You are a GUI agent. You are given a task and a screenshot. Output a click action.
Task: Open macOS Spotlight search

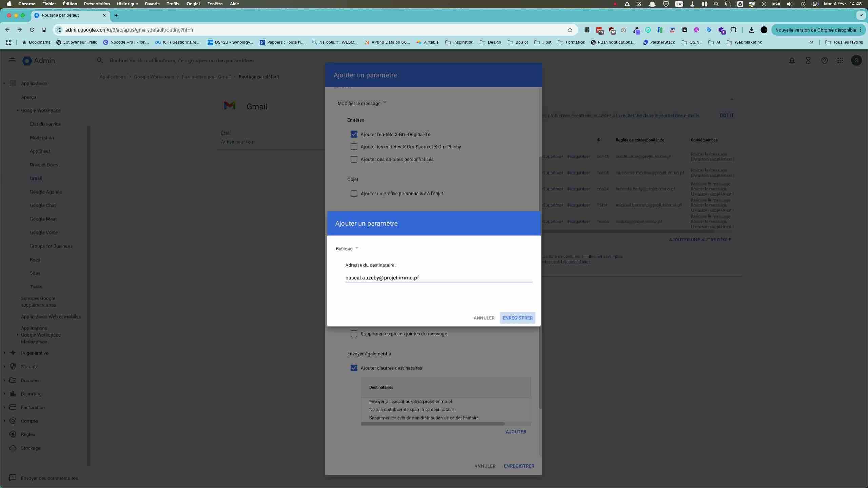[716, 4]
